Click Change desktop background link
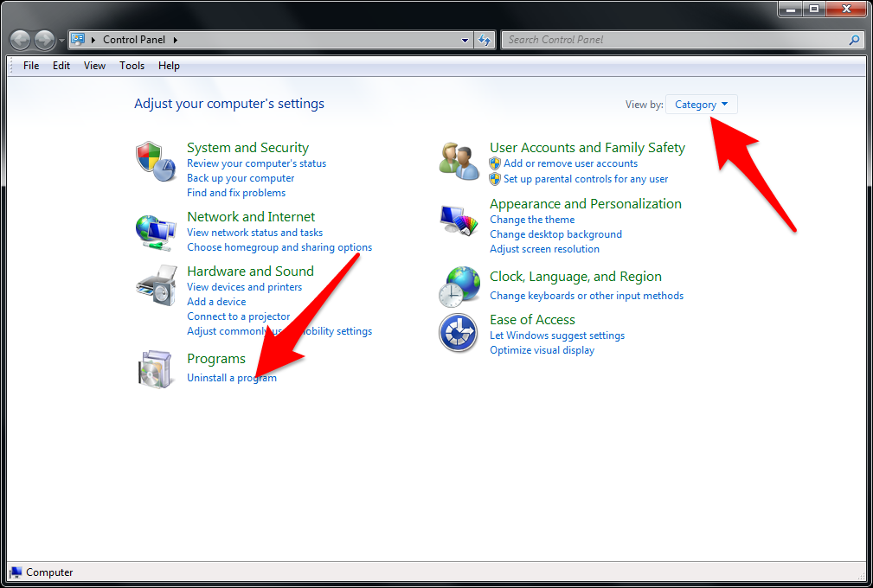 (x=555, y=234)
